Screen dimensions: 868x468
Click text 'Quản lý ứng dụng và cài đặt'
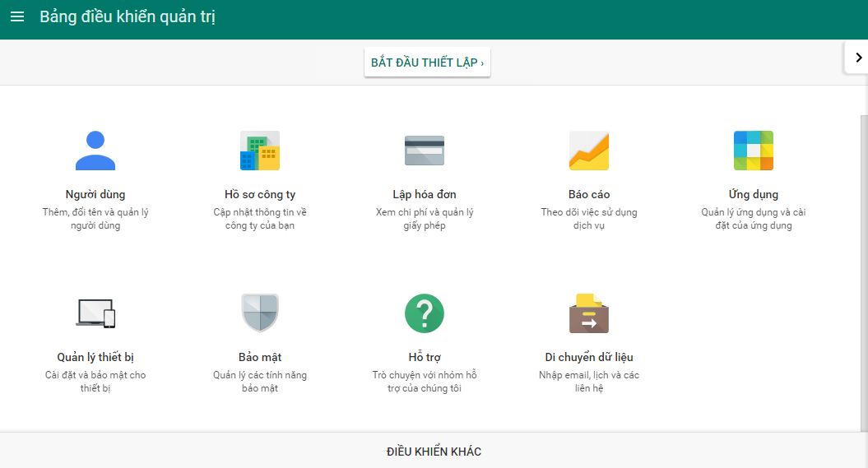(x=754, y=219)
